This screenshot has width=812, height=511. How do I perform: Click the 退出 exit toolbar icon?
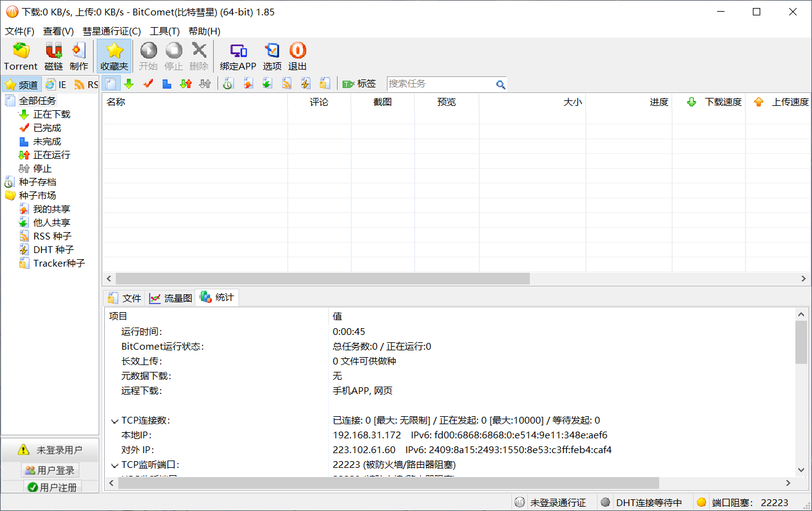tap(298, 57)
